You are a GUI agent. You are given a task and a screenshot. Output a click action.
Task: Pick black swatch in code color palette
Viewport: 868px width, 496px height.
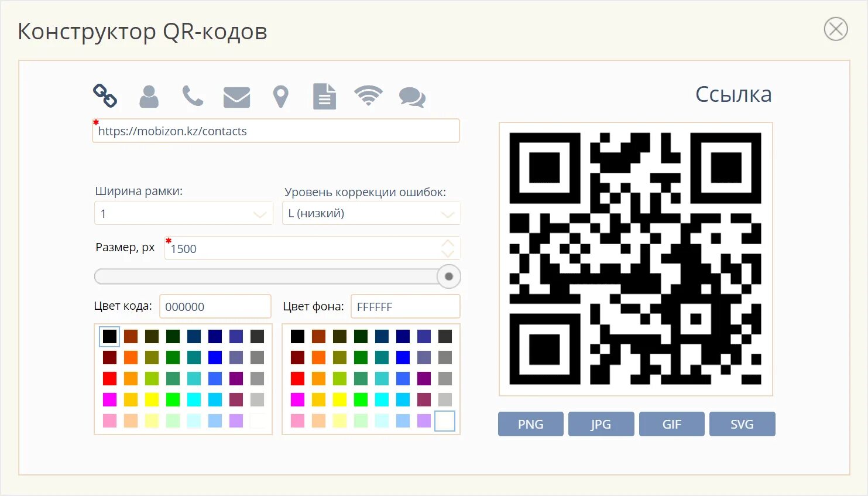(x=109, y=336)
